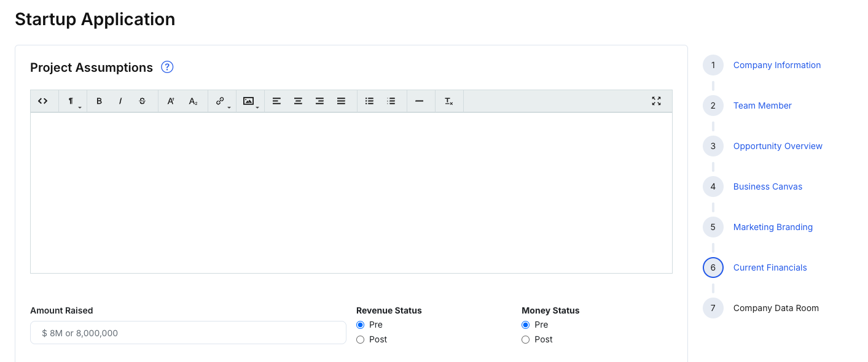
Task: Select Post under Revenue Status
Action: pos(361,339)
